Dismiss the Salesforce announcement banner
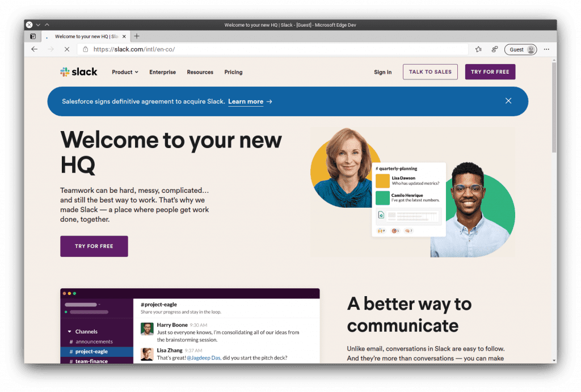The image size is (581, 392). [508, 101]
